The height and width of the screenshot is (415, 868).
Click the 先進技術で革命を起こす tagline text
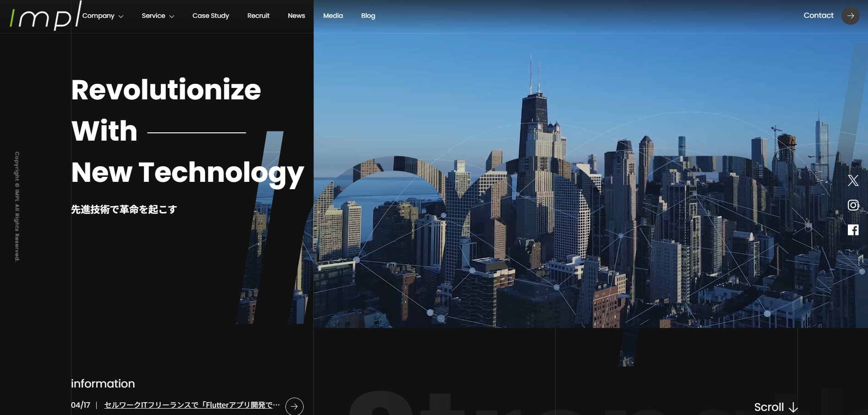124,209
